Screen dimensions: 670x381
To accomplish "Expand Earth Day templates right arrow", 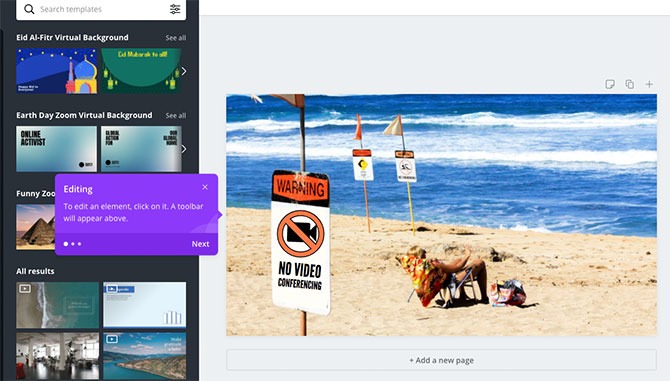I will click(184, 149).
